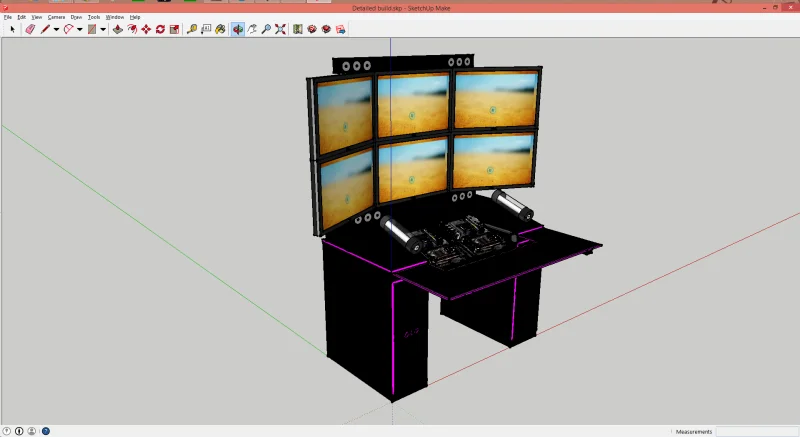This screenshot has width=800, height=437.
Task: Open the blue Instructor help icon
Action: coord(46,431)
